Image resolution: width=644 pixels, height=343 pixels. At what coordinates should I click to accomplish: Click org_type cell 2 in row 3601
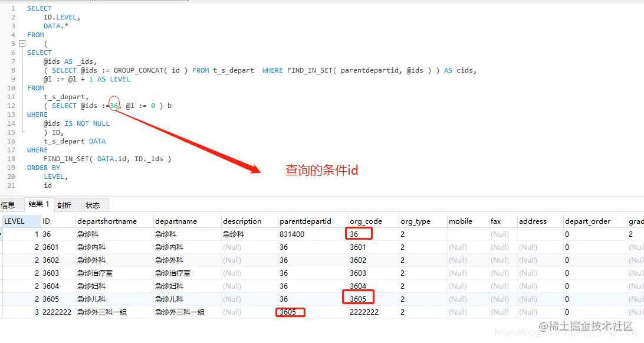coord(422,247)
